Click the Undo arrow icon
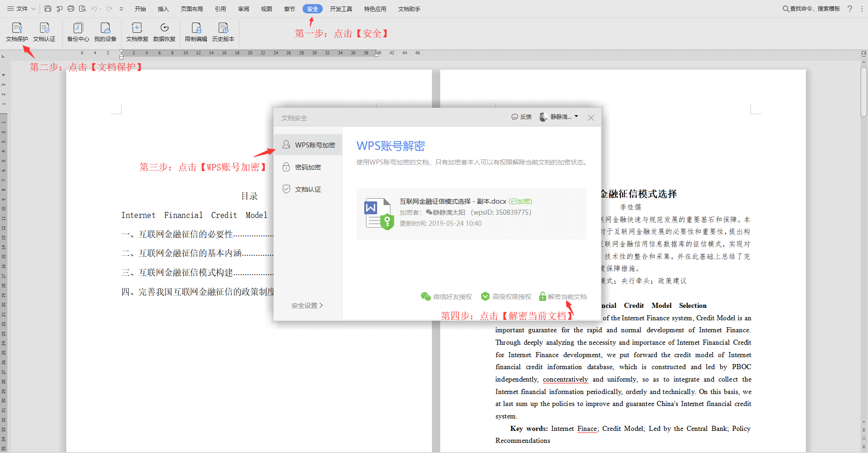 click(94, 9)
